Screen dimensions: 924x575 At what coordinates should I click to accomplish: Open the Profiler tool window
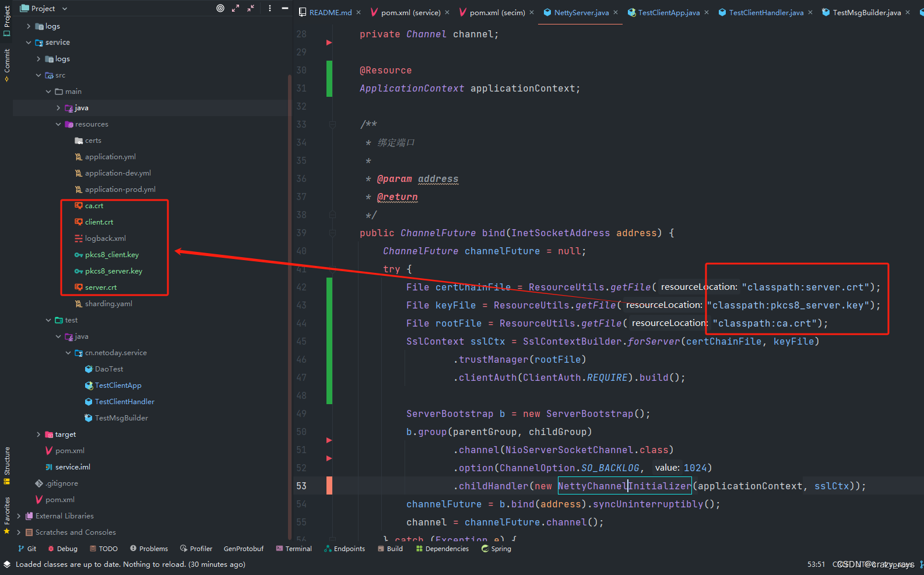196,549
